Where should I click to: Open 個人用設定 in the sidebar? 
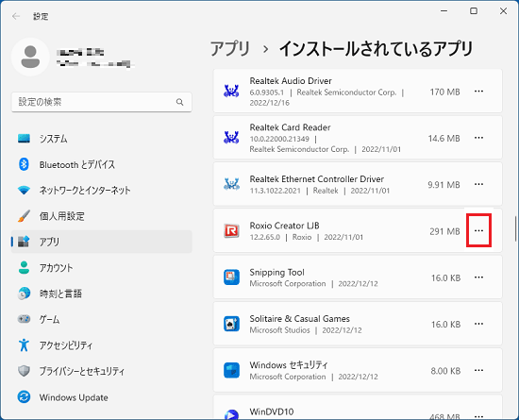(x=102, y=216)
